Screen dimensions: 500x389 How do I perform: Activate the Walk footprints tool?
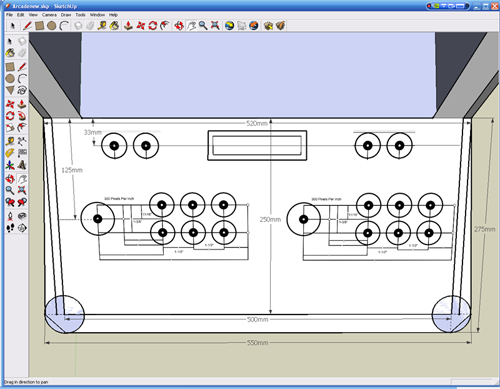pos(10,228)
